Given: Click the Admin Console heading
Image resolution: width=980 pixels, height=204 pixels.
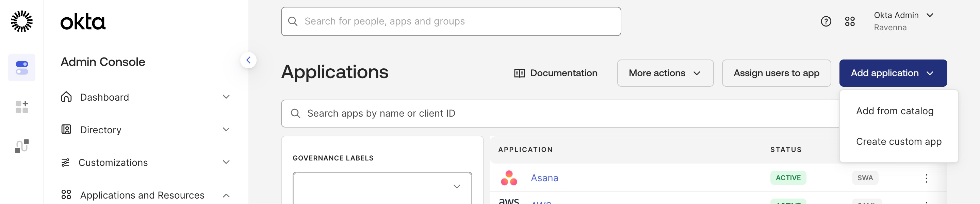Looking at the screenshot, I should coord(103,62).
